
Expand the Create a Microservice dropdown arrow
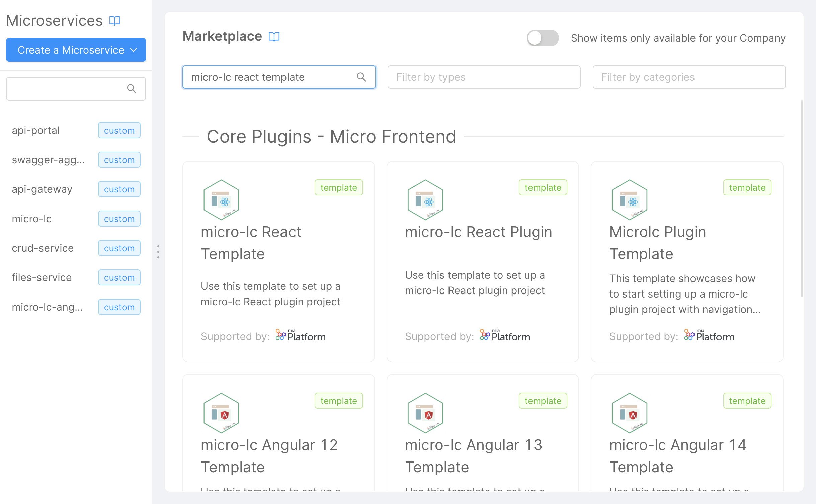tap(134, 50)
